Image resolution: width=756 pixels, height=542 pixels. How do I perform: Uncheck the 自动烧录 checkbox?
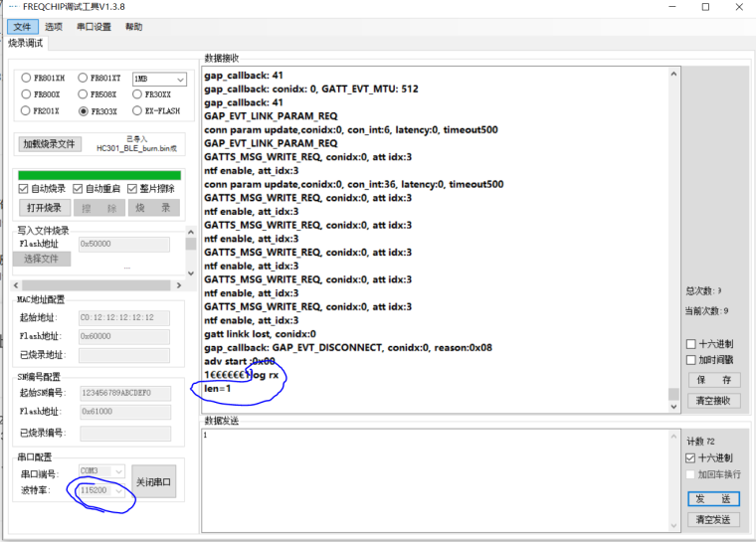pyautogui.click(x=24, y=189)
